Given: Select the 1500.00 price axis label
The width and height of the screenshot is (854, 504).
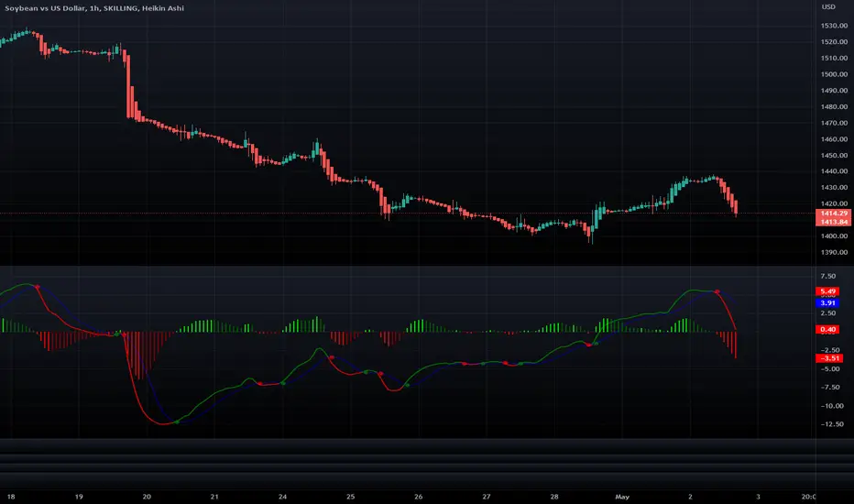Looking at the screenshot, I should pos(834,74).
